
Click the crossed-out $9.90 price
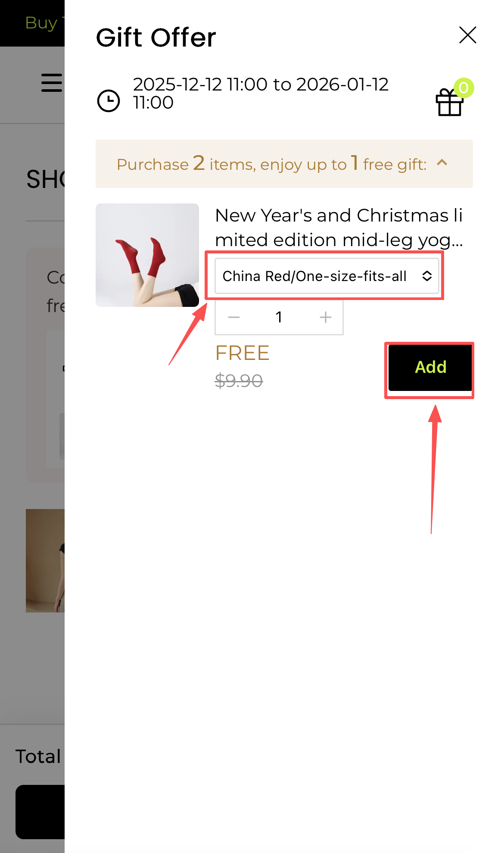coord(239,381)
